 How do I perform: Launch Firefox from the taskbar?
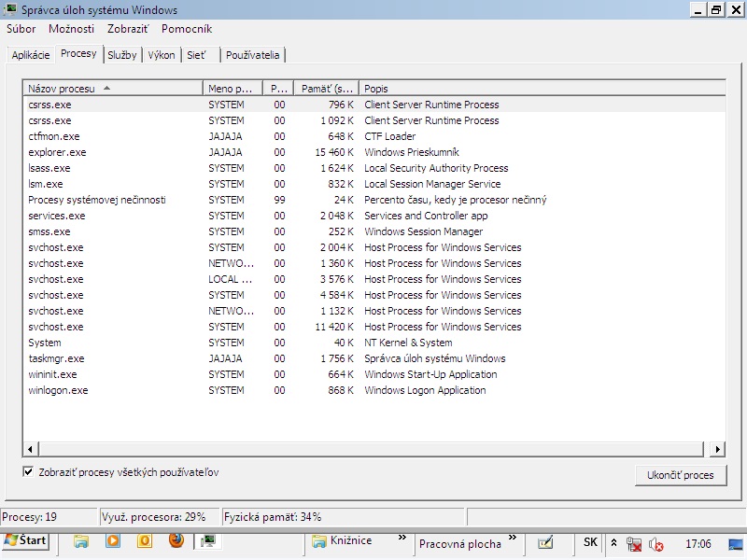tap(176, 540)
